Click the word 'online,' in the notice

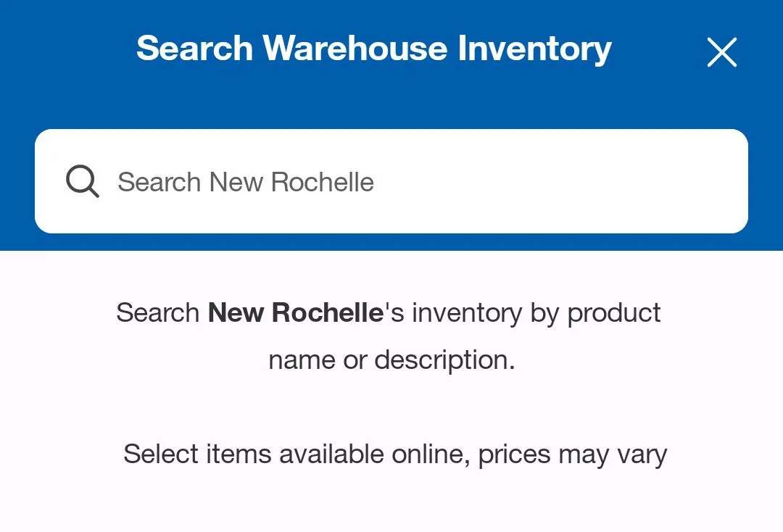tap(431, 454)
